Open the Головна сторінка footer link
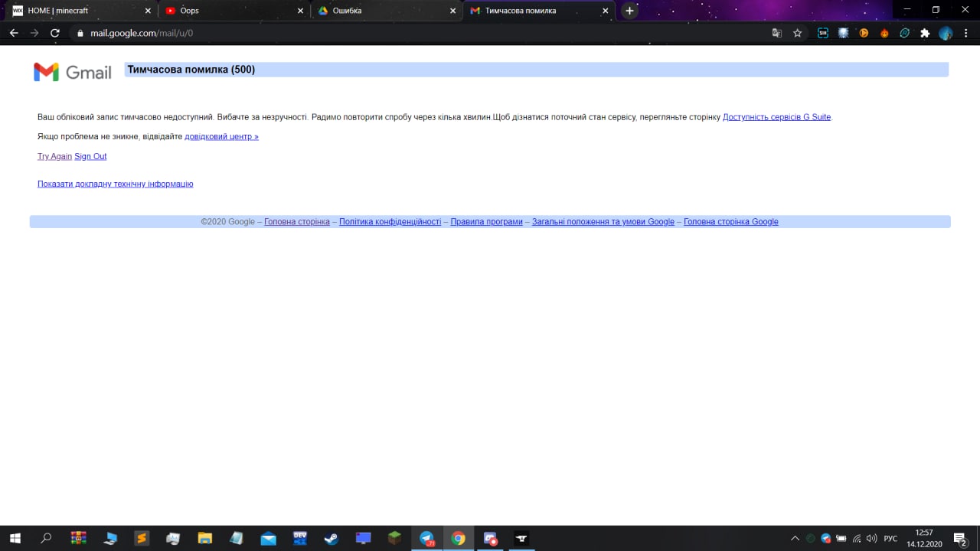Image resolution: width=980 pixels, height=551 pixels. 297,222
